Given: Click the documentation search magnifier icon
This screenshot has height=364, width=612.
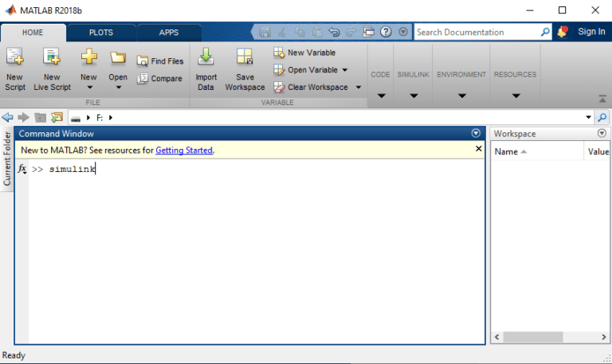Looking at the screenshot, I should [545, 32].
